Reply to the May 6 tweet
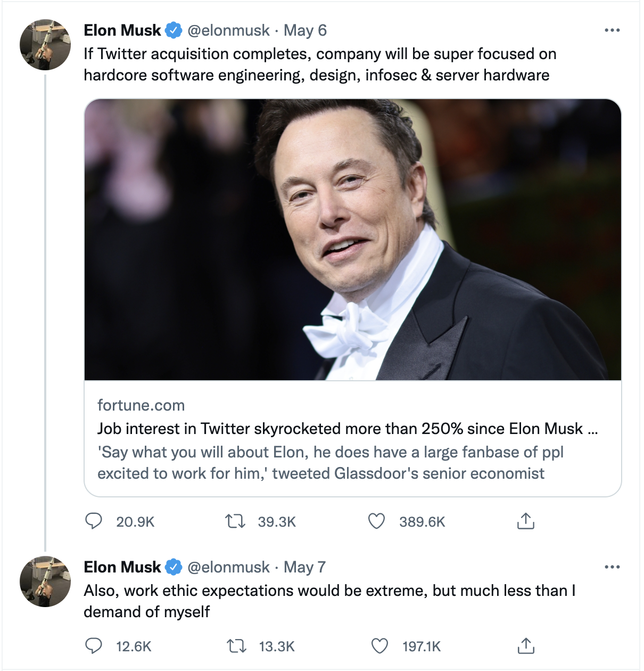 [x=94, y=521]
